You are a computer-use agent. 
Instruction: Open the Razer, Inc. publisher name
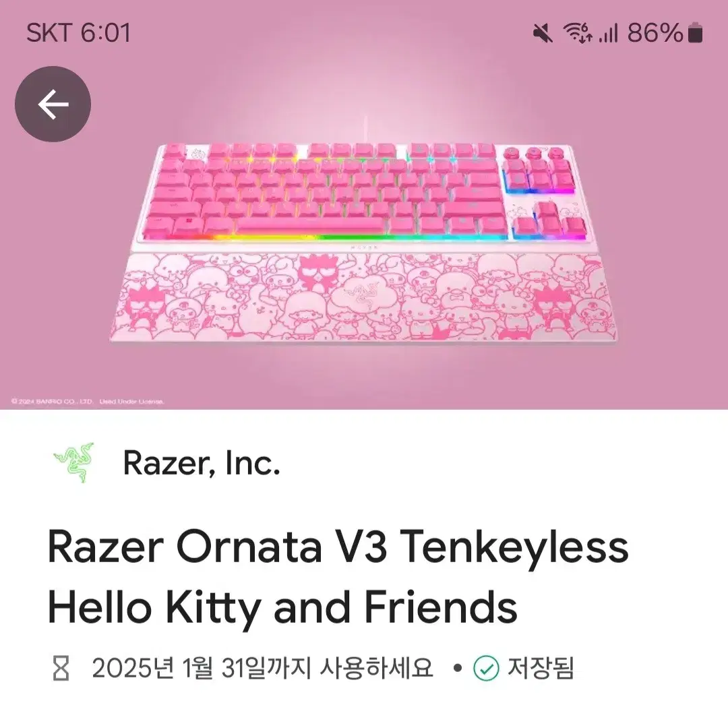click(202, 463)
